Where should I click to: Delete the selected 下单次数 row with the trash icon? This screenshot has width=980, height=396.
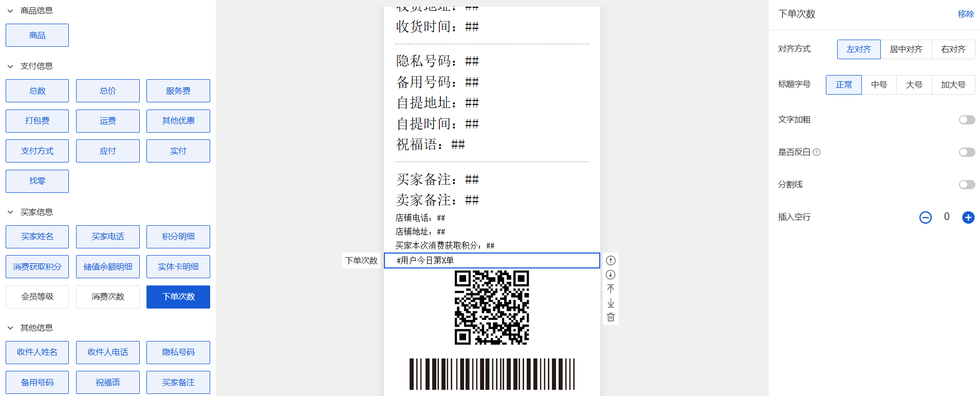pos(611,317)
